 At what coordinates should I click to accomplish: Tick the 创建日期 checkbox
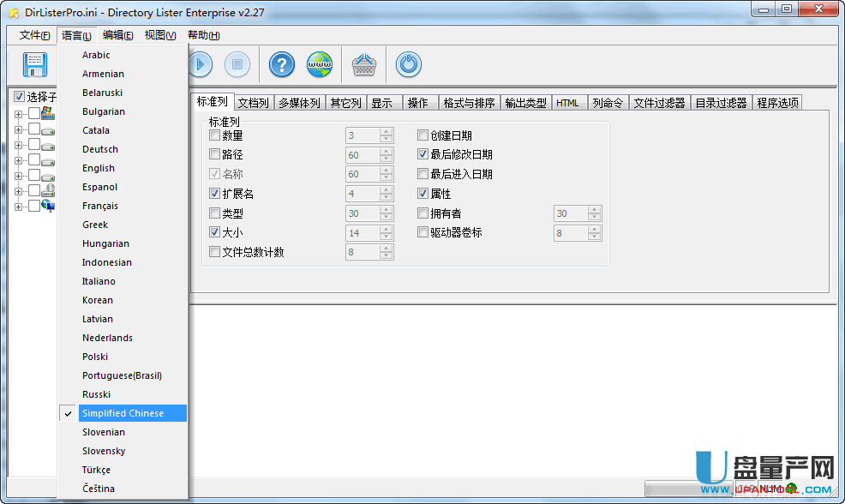click(x=423, y=135)
